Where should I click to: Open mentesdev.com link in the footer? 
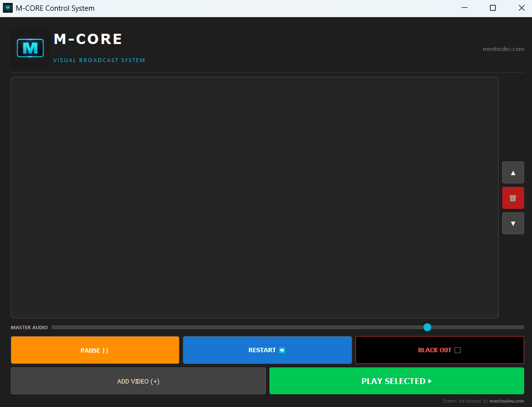507,401
